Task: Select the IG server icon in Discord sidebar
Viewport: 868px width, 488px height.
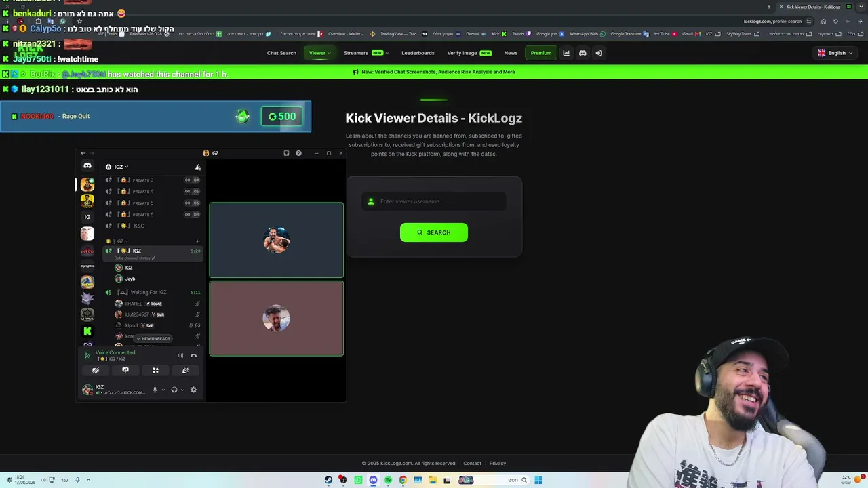Action: pyautogui.click(x=87, y=217)
